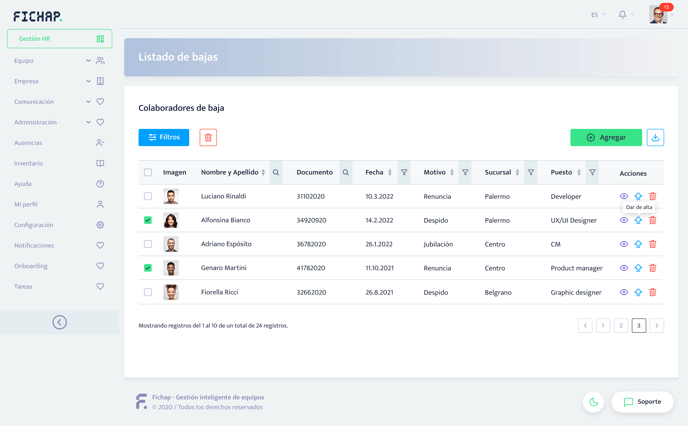The width and height of the screenshot is (688, 426).
Task: Sort by the Fecha column arrows
Action: 390,172
